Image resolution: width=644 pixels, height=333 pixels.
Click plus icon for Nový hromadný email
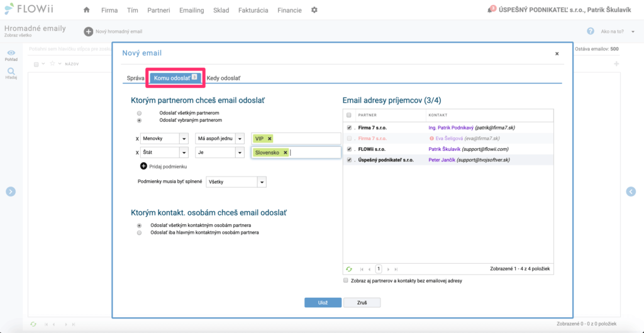click(88, 31)
